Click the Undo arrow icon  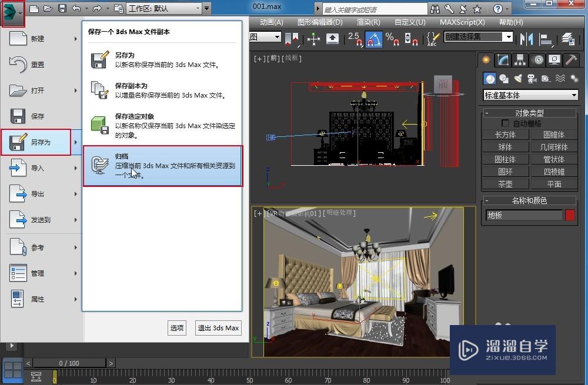tap(76, 8)
